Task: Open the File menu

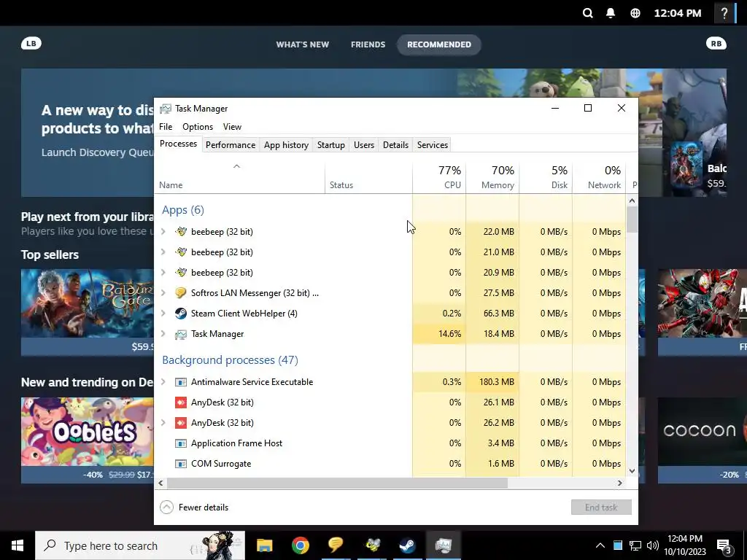Action: (166, 127)
